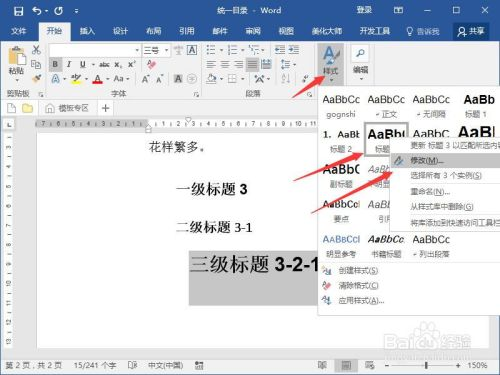Click the increase indent icon

coord(294,50)
